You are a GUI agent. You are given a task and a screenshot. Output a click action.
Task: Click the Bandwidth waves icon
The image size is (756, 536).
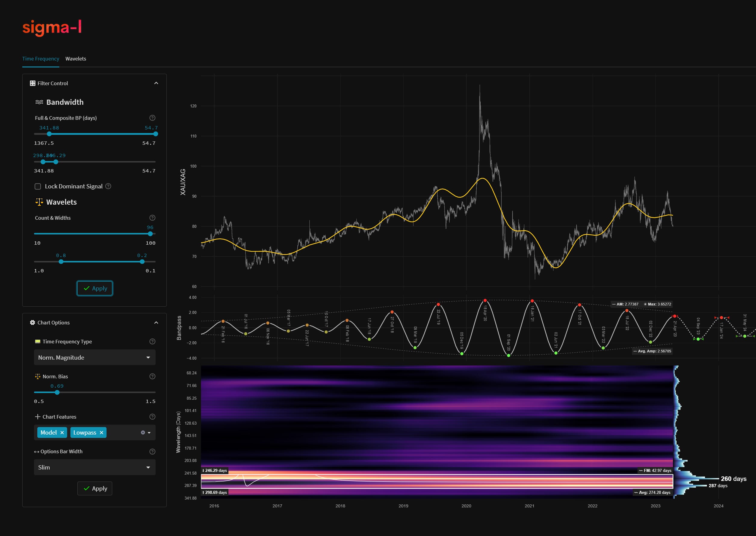point(39,102)
